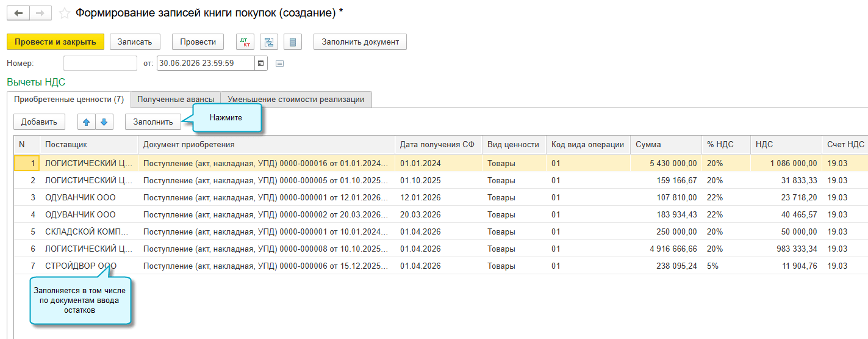Image resolution: width=868 pixels, height=339 pixels.
Task: Select row 7 СТРОЙДВОР ООО
Action: (440, 266)
